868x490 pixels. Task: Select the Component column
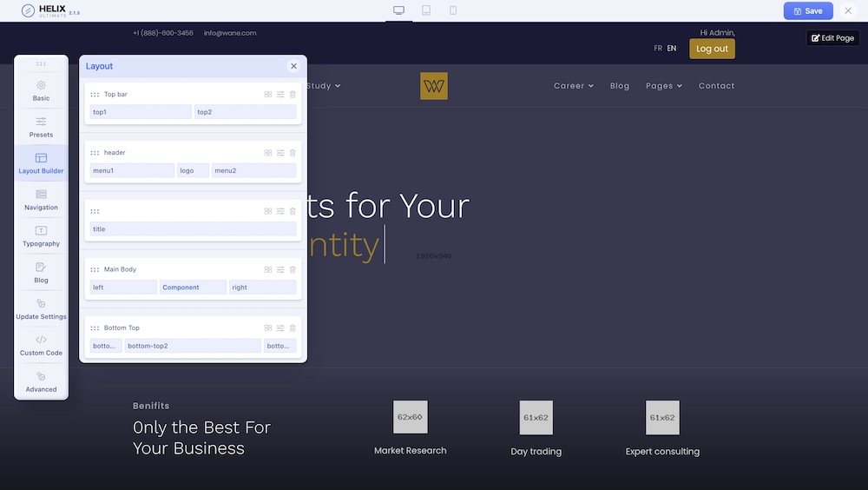click(194, 287)
